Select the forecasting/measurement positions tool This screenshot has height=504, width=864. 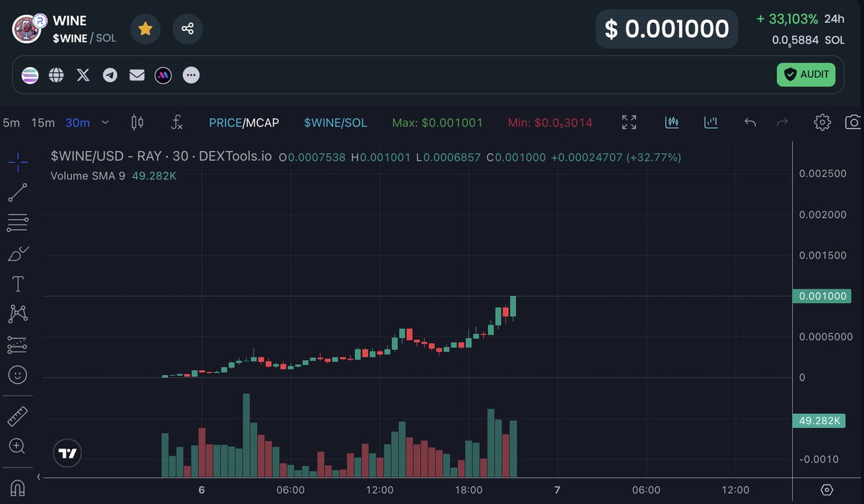tap(18, 344)
